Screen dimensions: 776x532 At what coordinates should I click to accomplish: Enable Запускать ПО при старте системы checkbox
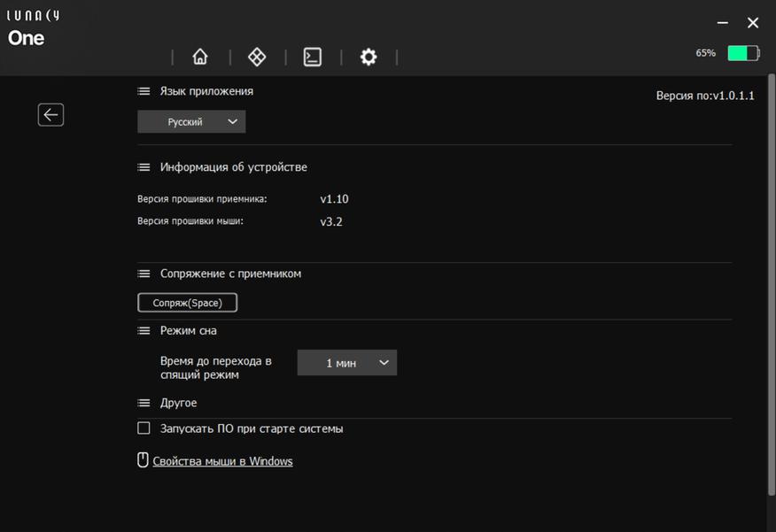click(x=144, y=428)
